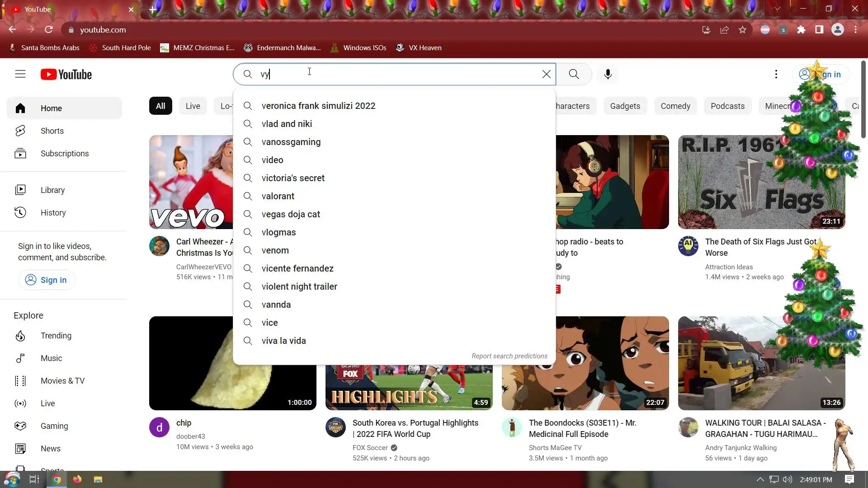Select the Live filter chip

(193, 106)
